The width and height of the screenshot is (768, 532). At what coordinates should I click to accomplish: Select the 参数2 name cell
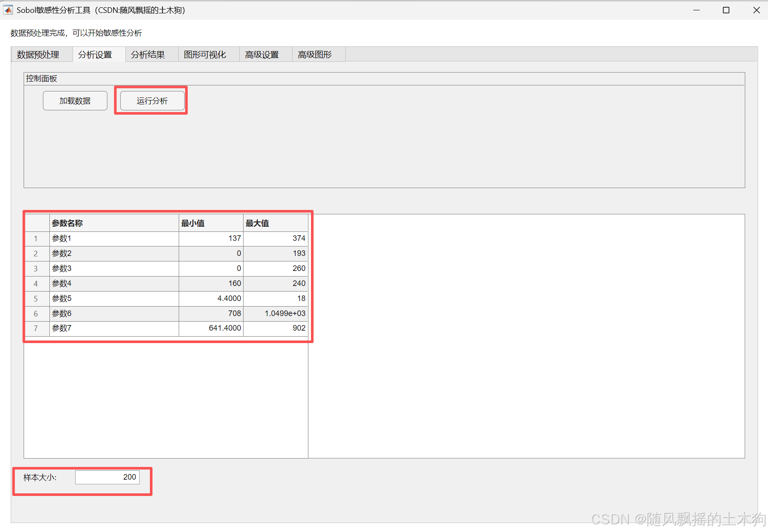tap(114, 254)
